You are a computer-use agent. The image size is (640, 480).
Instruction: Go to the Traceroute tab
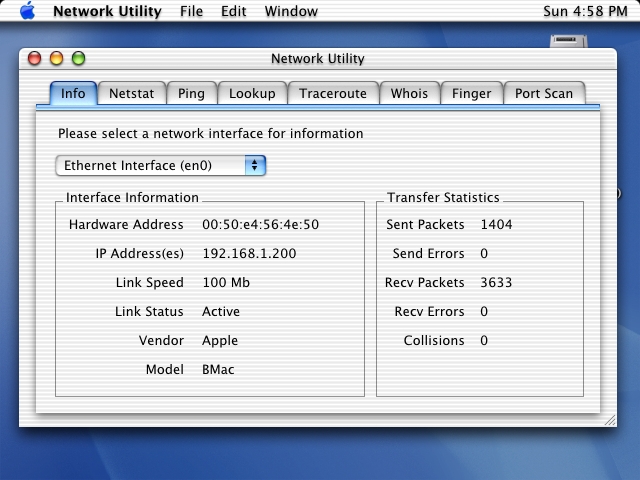(333, 93)
